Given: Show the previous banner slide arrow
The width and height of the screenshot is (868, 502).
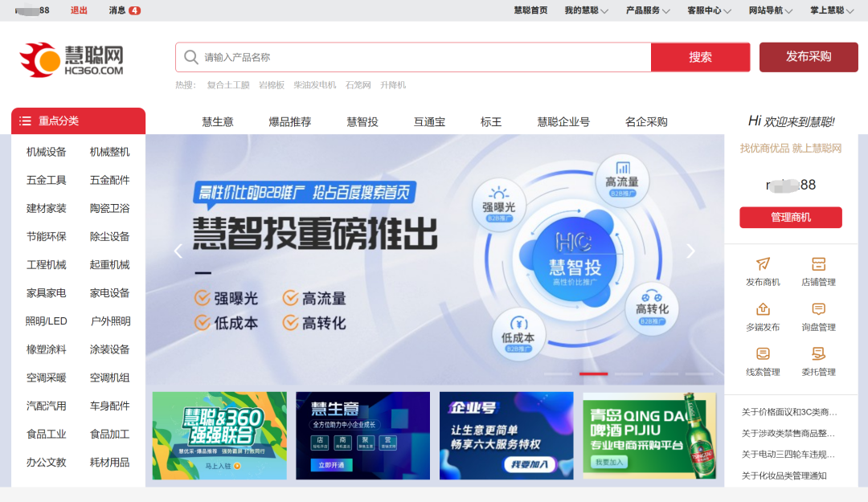Looking at the screenshot, I should pos(178,251).
